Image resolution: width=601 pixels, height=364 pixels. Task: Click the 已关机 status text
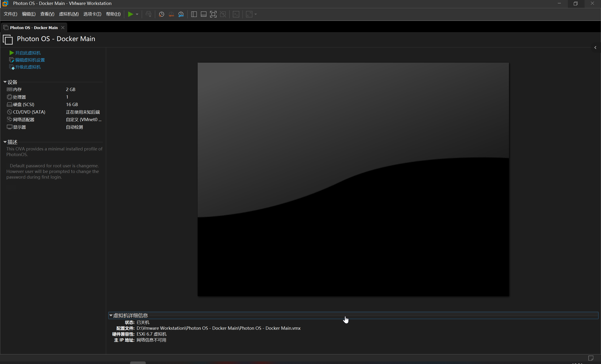coord(143,322)
